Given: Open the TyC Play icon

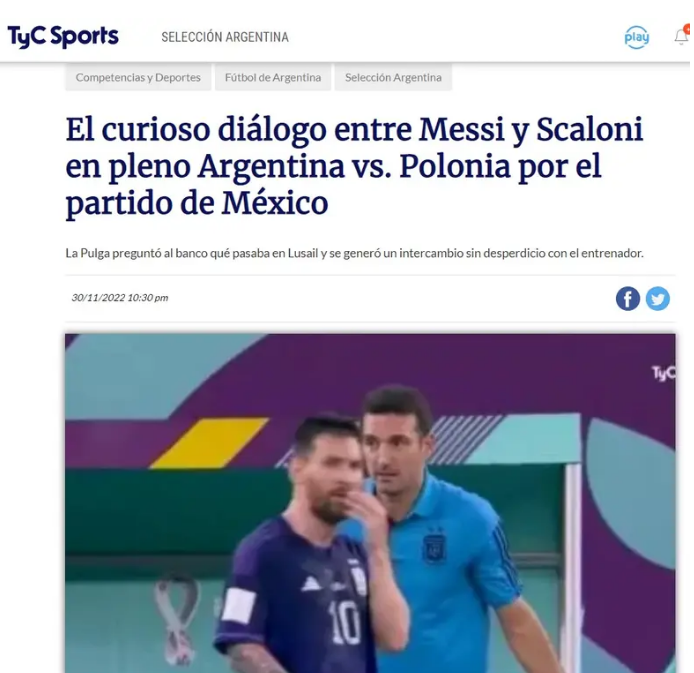Looking at the screenshot, I should 636,37.
